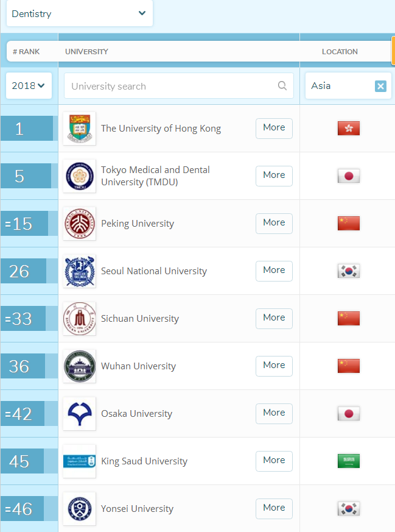Click Saudi Arabia flag in King Saud row
This screenshot has width=395, height=532.
[x=349, y=461]
